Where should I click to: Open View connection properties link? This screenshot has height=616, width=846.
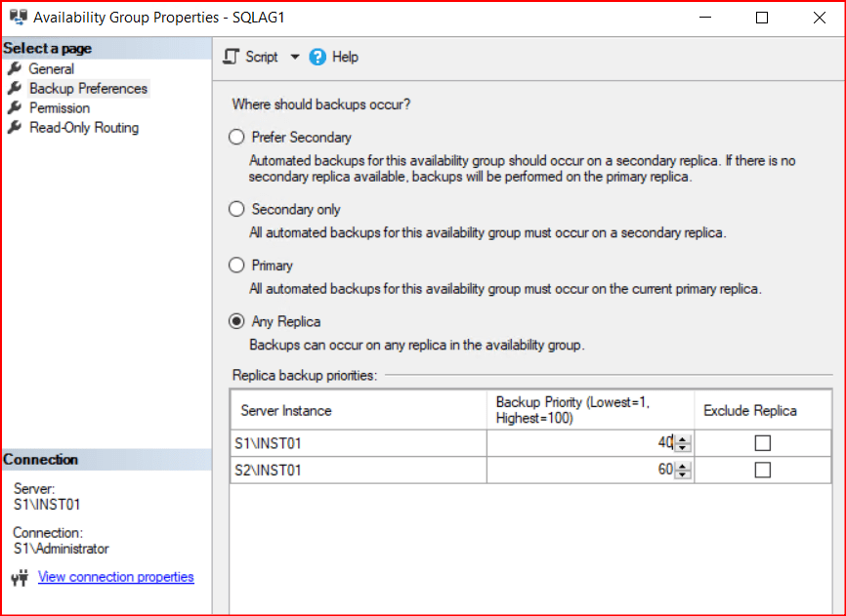point(115,577)
